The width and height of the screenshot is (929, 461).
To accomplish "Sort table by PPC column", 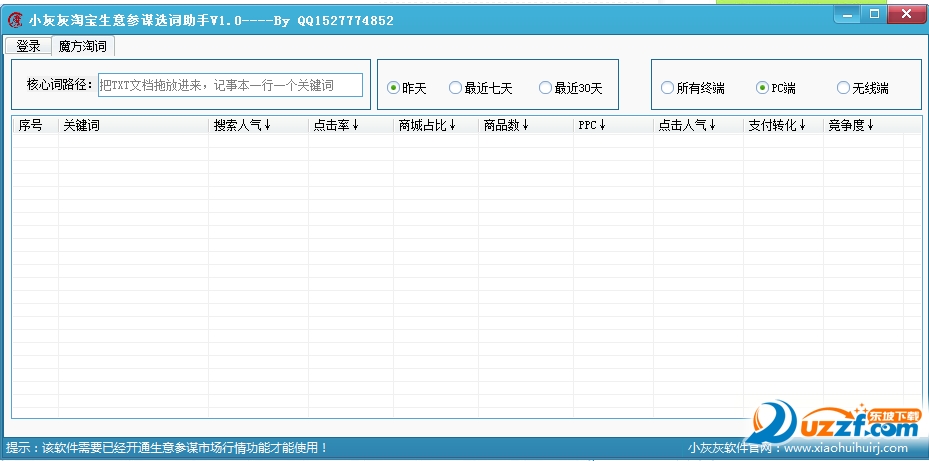I will [x=613, y=125].
